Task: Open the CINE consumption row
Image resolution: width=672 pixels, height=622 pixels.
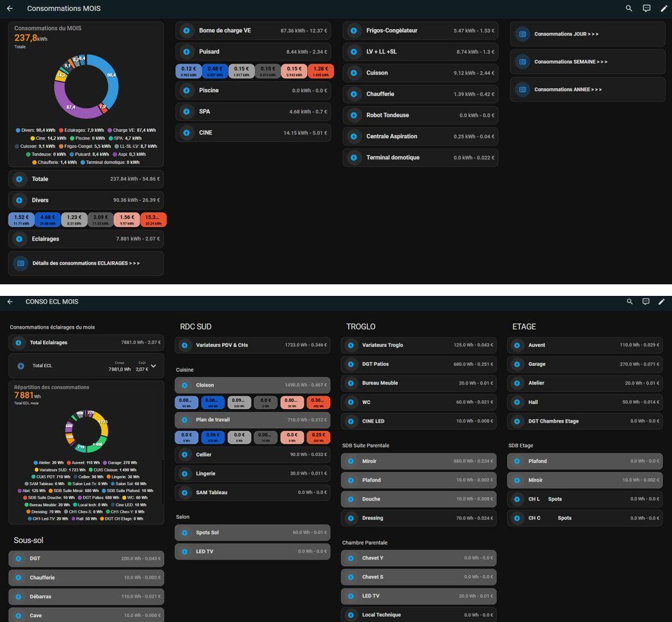Action: pos(253,133)
